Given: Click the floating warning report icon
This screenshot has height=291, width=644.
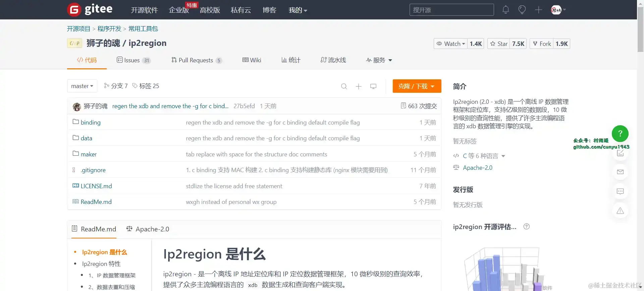Looking at the screenshot, I should pos(620,211).
